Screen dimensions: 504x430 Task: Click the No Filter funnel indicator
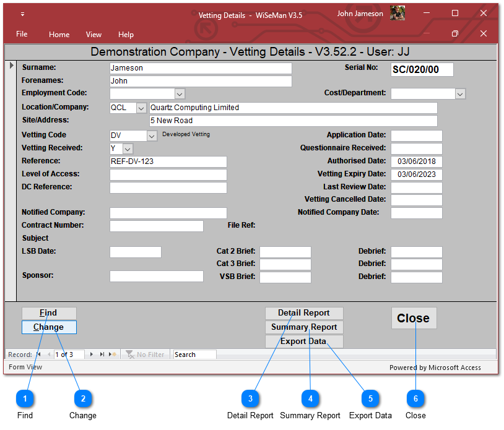coord(145,355)
